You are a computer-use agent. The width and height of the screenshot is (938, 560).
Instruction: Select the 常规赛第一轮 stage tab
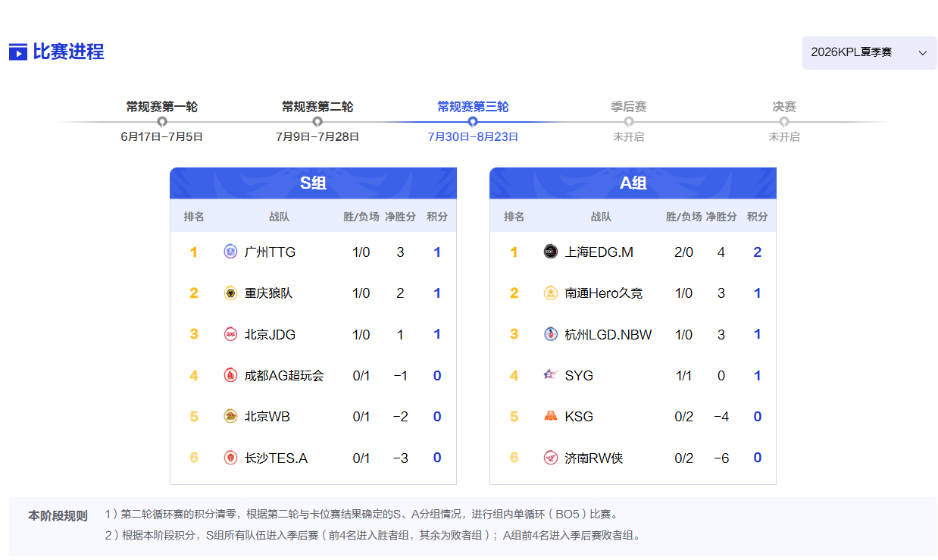point(162,107)
